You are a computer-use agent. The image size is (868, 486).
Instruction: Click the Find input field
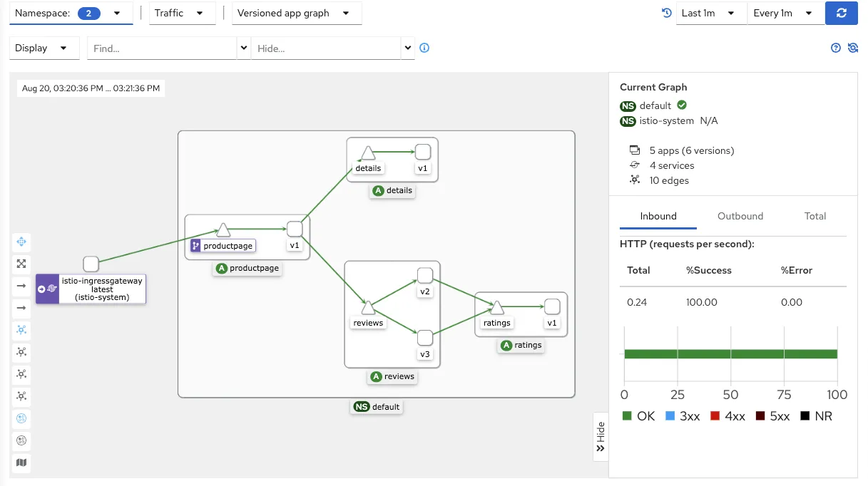[x=162, y=48]
